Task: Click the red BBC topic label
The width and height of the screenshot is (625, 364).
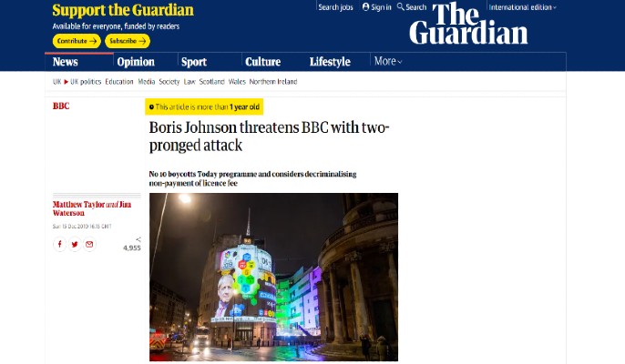Action: coord(61,106)
